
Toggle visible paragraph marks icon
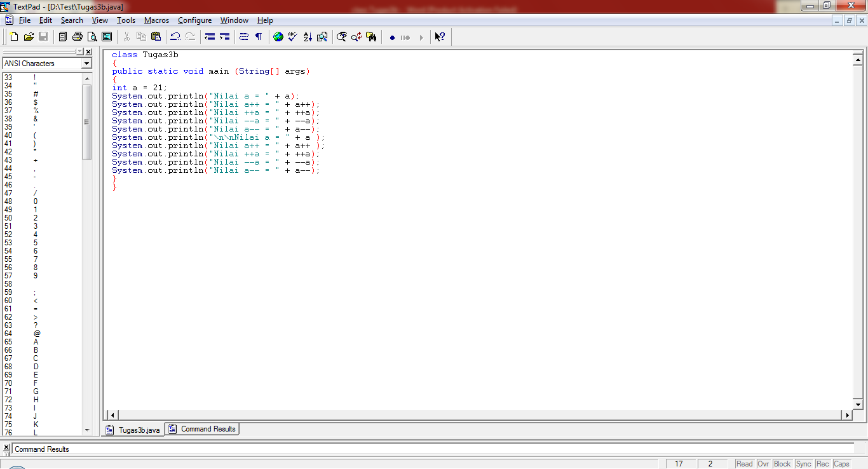[x=259, y=37]
